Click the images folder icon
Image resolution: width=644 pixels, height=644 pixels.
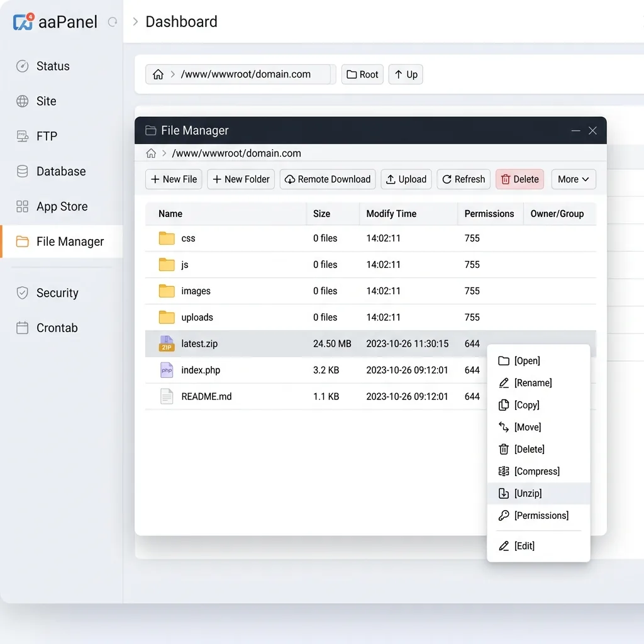[x=167, y=291]
